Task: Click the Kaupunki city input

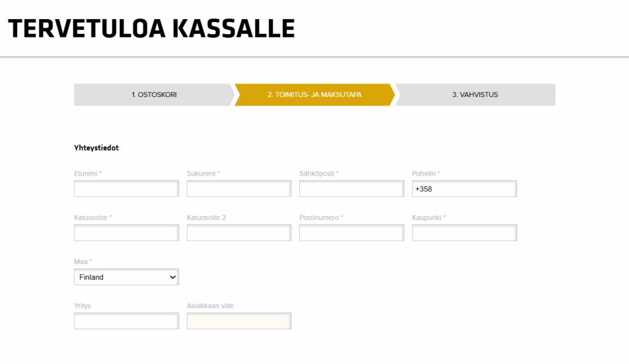Action: 464,233
